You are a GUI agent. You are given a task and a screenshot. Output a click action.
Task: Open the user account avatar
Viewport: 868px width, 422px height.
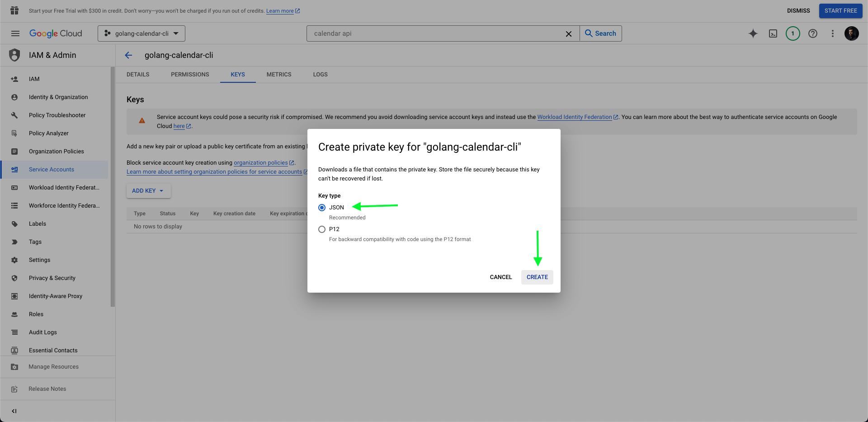852,33
